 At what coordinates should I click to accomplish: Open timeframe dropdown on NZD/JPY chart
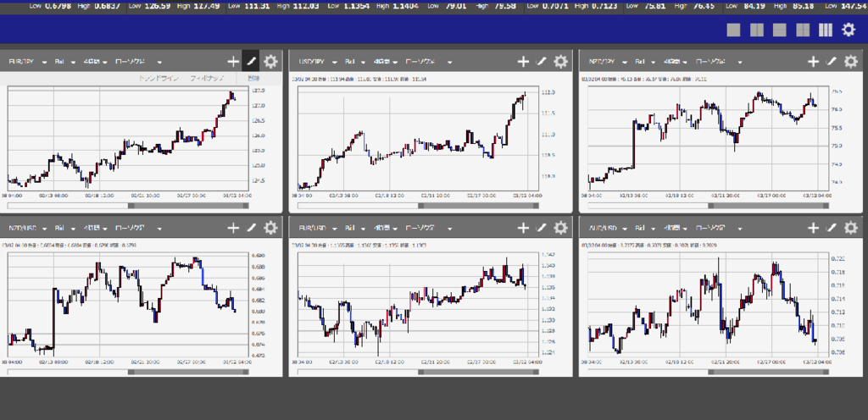[x=676, y=62]
